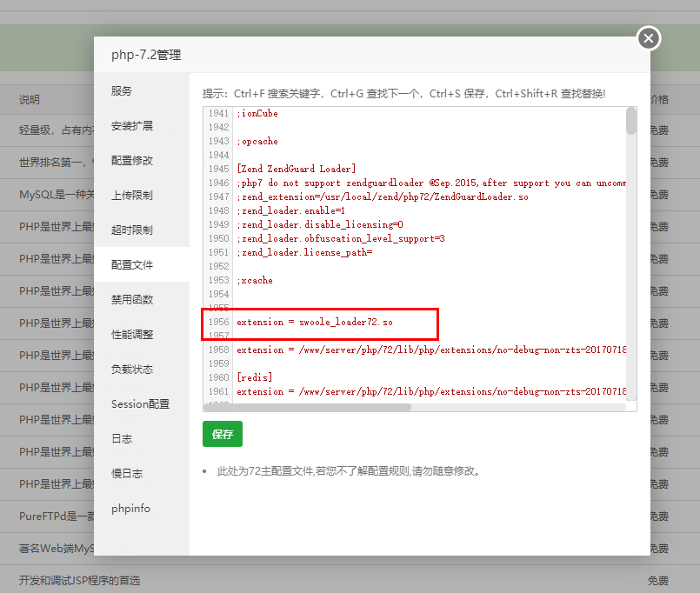Screen dimensions: 700x593
Task: Select the 上传限制 menu item
Action: tap(132, 196)
